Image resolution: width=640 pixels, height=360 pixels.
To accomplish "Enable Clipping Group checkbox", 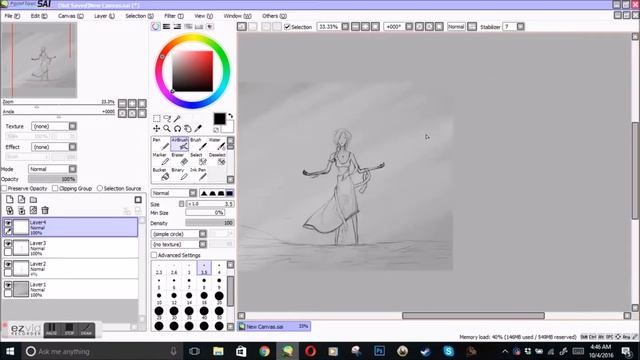I will 55,189.
